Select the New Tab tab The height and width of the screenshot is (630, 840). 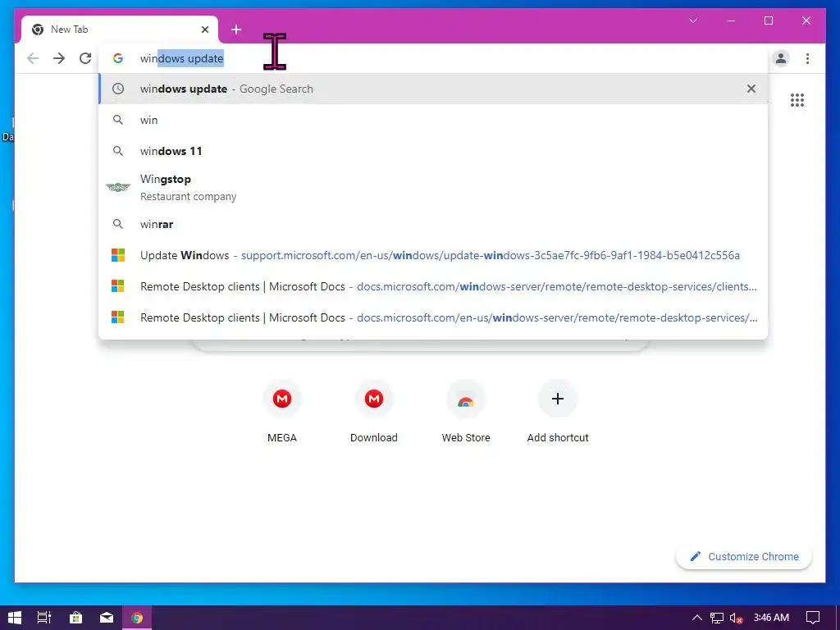[x=120, y=30]
